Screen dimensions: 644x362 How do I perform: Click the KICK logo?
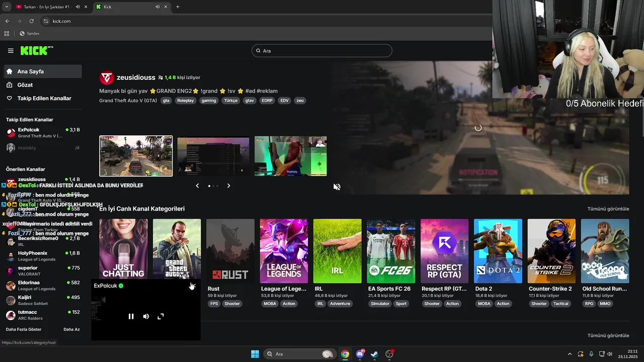[x=36, y=50]
